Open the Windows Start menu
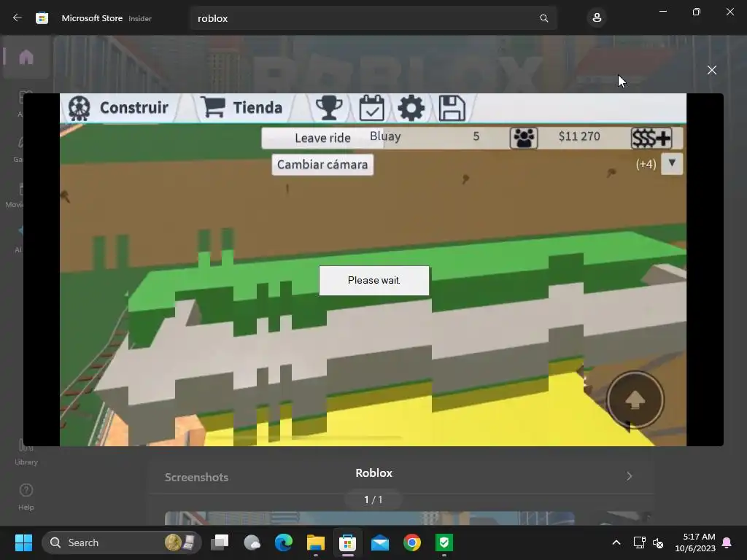747x560 pixels. click(23, 542)
